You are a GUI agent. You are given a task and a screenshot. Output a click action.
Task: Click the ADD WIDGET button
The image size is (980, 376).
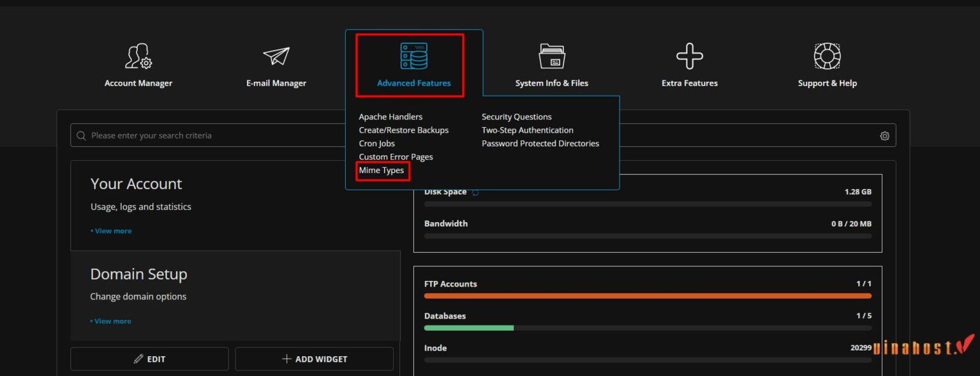(314, 359)
